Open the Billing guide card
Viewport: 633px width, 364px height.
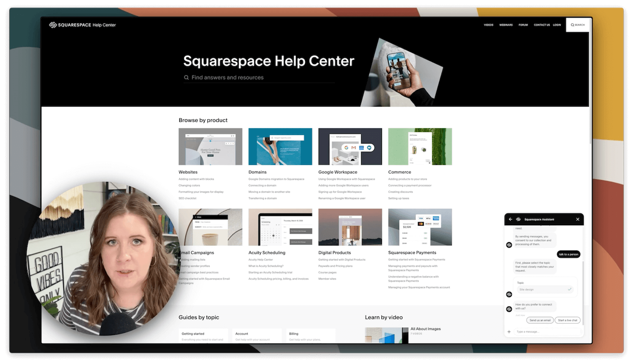tap(311, 336)
